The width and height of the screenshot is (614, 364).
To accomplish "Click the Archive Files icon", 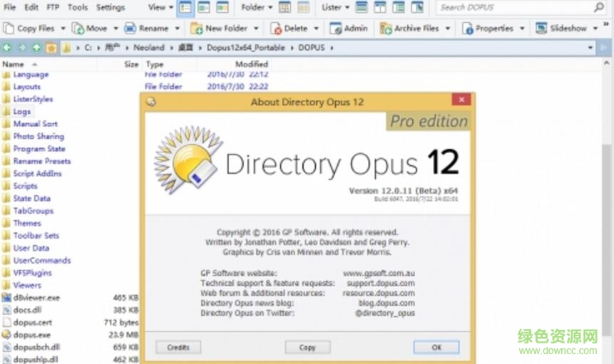I will point(386,28).
